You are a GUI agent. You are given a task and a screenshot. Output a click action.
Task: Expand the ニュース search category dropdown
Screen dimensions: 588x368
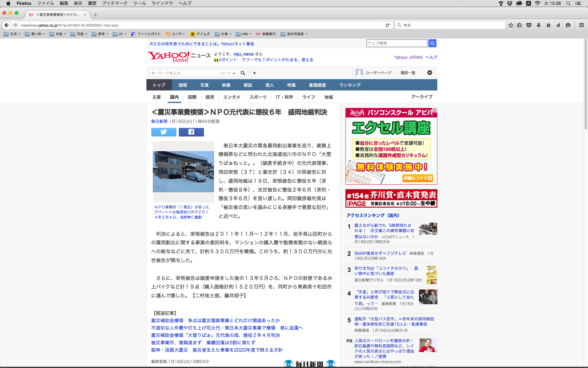coord(227,73)
